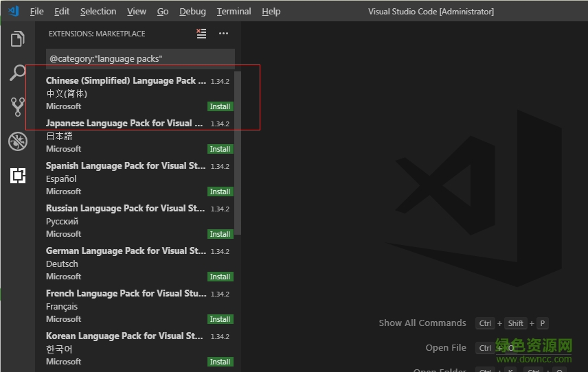This screenshot has width=588, height=372.
Task: Open the File menu
Action: tap(37, 12)
